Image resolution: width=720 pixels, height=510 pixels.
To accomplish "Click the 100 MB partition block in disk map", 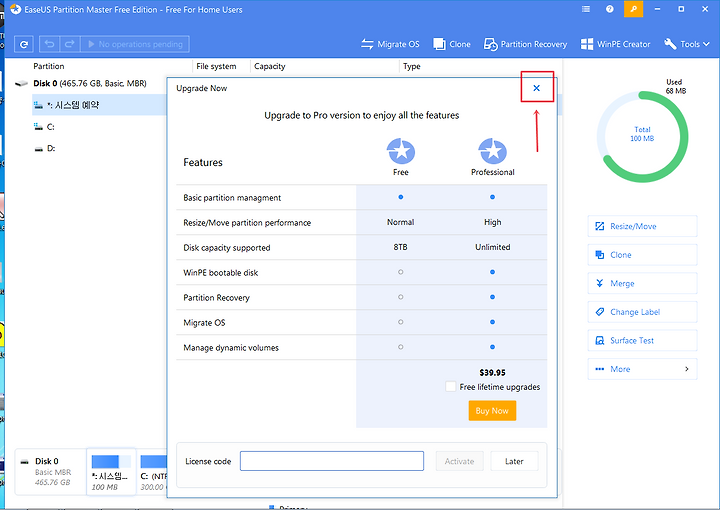I will [111, 472].
